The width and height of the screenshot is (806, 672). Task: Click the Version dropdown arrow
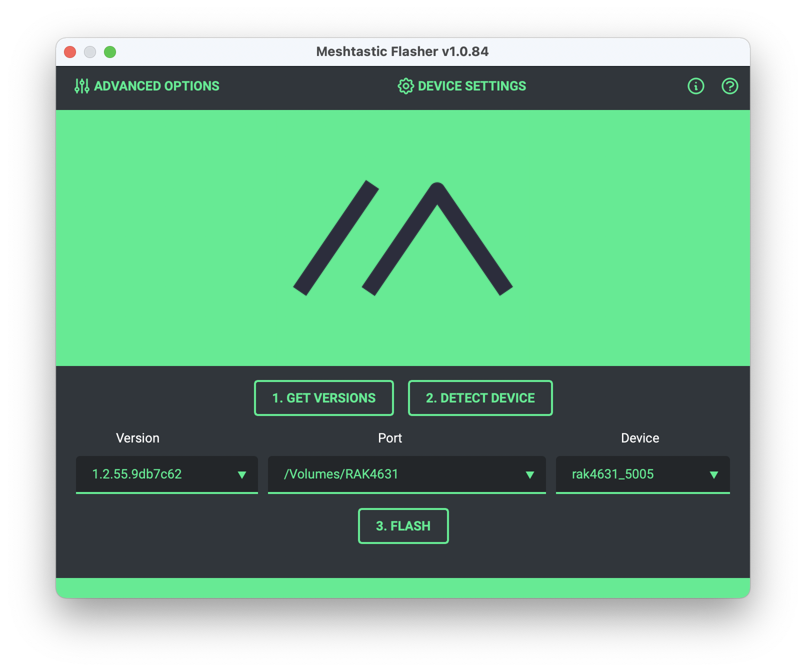pyautogui.click(x=242, y=475)
